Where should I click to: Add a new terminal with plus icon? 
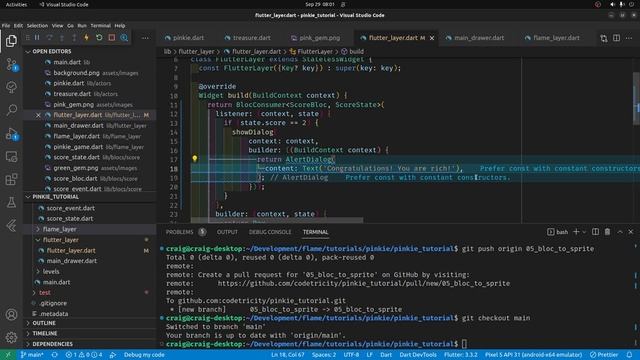pyautogui.click(x=576, y=232)
